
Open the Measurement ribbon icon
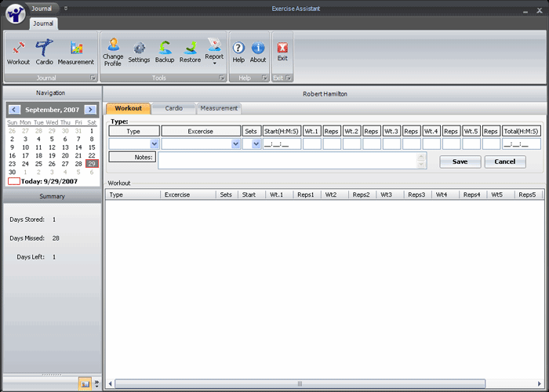76,48
